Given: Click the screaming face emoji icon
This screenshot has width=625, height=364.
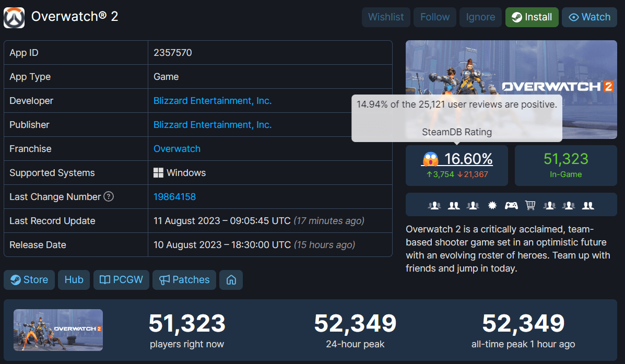Looking at the screenshot, I should coord(430,159).
